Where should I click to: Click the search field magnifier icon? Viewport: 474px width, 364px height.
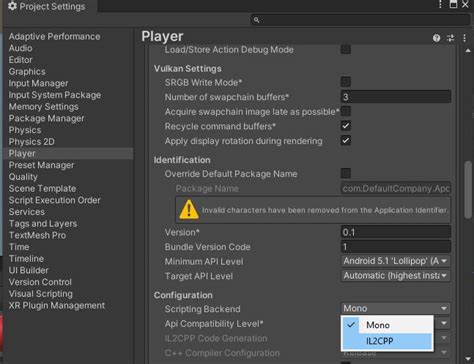tap(256, 20)
